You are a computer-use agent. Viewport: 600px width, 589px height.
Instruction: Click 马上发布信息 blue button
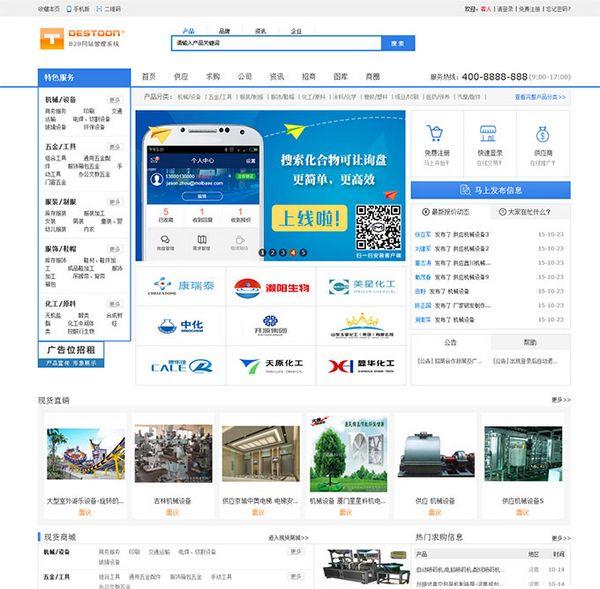491,190
